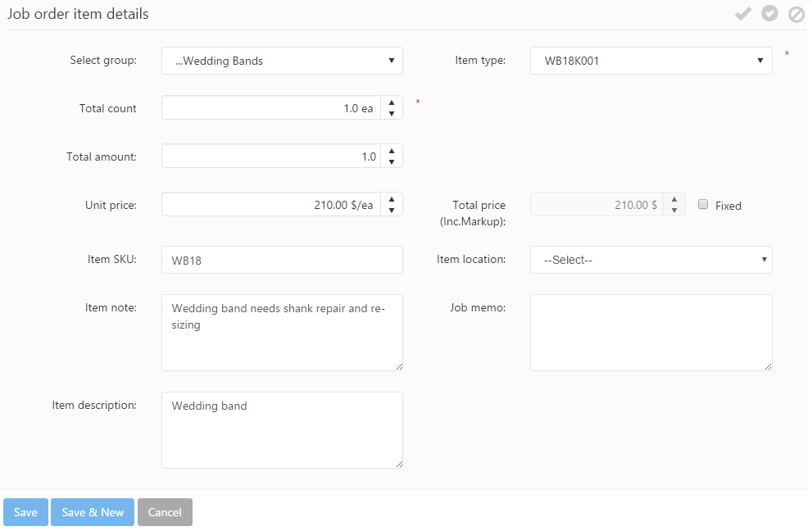Viewport: 812px width, 531px height.
Task: Click into the Job memo textarea
Action: tap(651, 332)
